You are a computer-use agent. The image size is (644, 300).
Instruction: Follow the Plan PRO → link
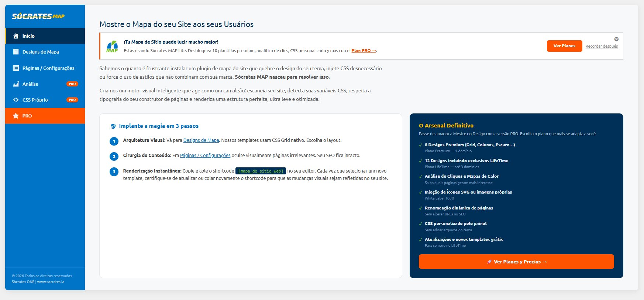click(364, 51)
